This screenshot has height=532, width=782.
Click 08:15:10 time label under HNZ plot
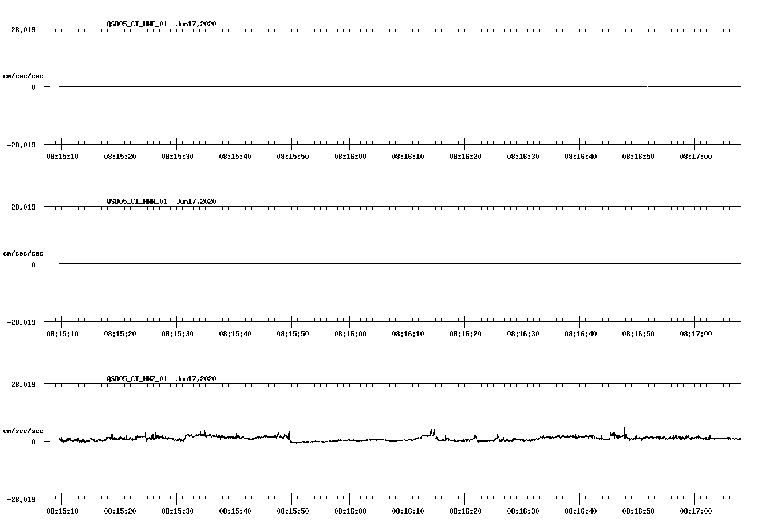(62, 511)
